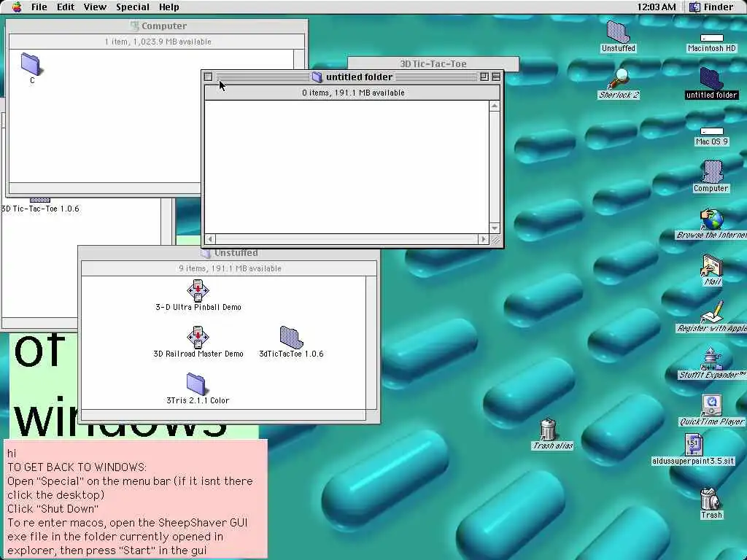Viewport: 747px width, 560px height.
Task: Close the untitled folder window
Action: coord(208,77)
